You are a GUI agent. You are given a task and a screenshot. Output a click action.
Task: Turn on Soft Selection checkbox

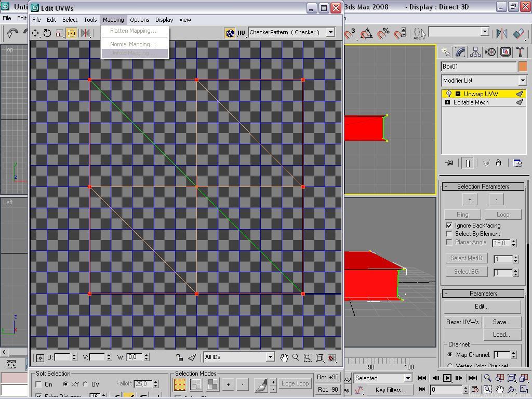click(x=39, y=384)
